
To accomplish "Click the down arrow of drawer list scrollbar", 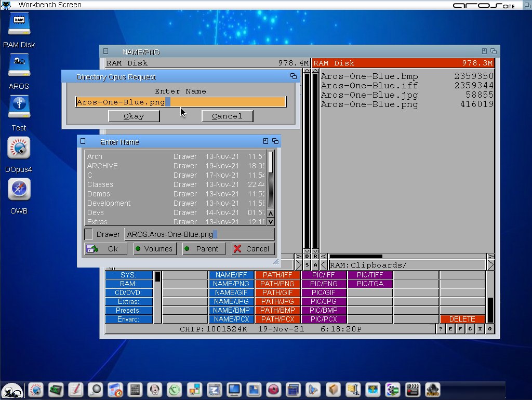I will coord(271,222).
